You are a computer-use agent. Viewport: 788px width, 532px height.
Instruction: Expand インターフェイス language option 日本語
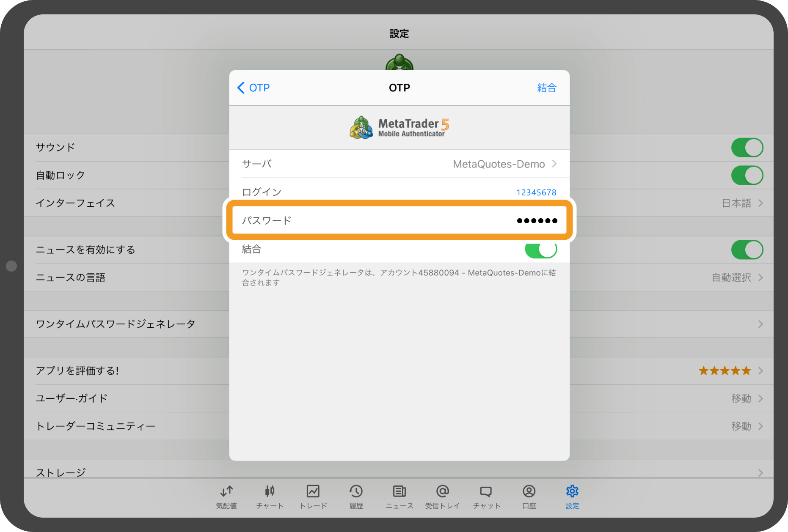click(x=743, y=203)
